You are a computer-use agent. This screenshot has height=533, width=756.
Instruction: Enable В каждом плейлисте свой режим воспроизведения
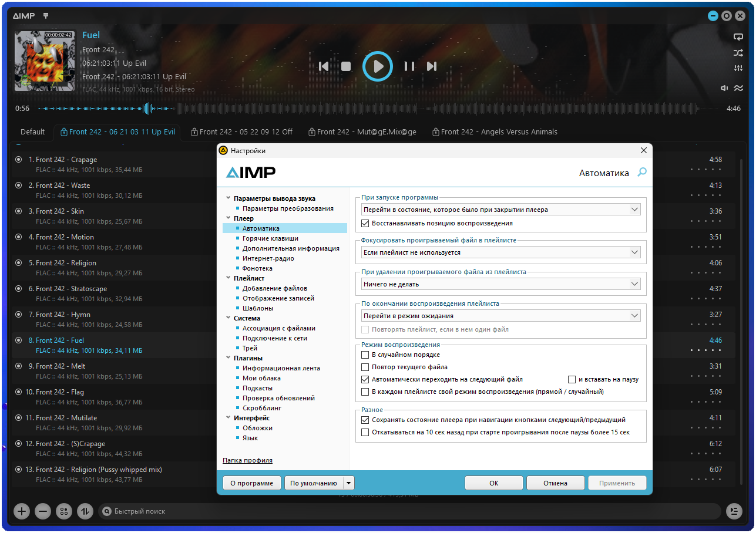tap(365, 392)
